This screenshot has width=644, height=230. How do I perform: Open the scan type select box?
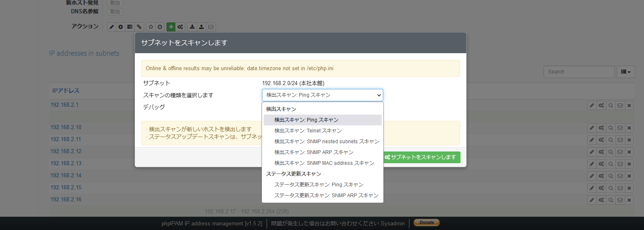pyautogui.click(x=322, y=95)
